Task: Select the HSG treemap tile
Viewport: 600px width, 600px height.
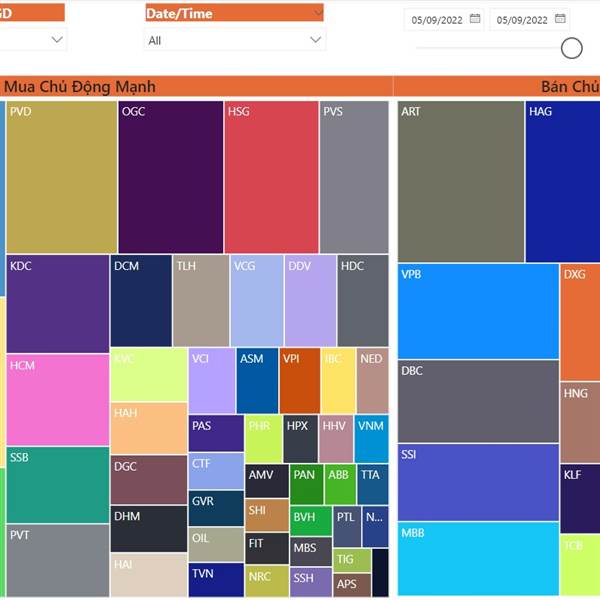Action: click(x=271, y=177)
